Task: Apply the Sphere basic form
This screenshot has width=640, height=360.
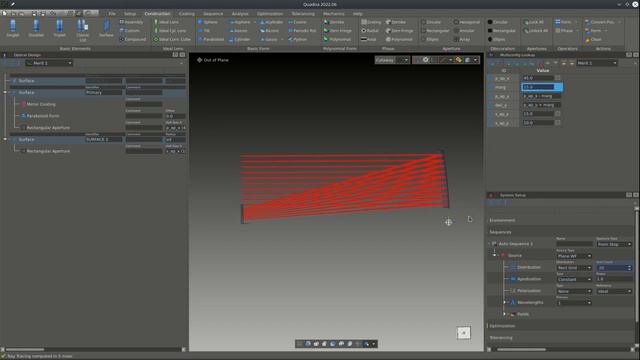Action: (x=208, y=22)
